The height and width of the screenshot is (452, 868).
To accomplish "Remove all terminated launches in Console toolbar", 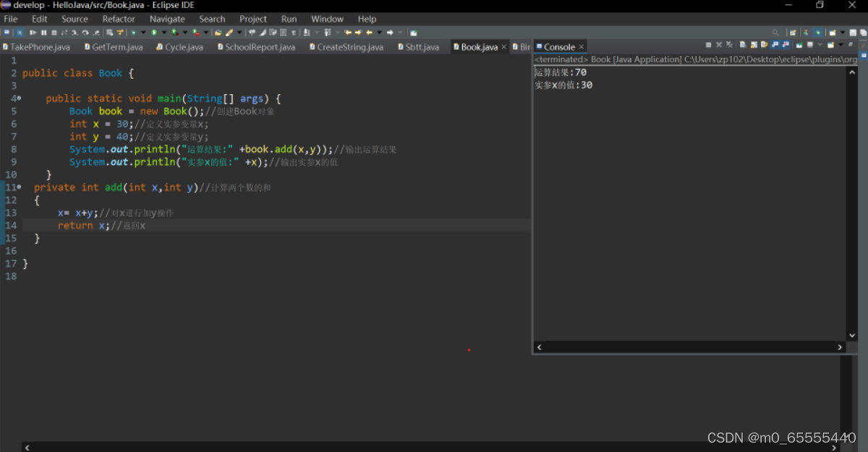I will 729,44.
